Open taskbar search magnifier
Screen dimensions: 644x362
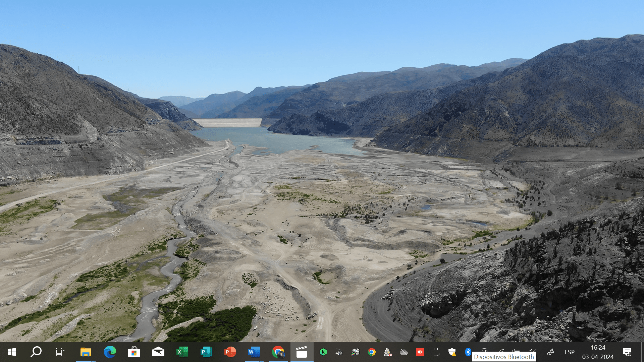[36, 352]
